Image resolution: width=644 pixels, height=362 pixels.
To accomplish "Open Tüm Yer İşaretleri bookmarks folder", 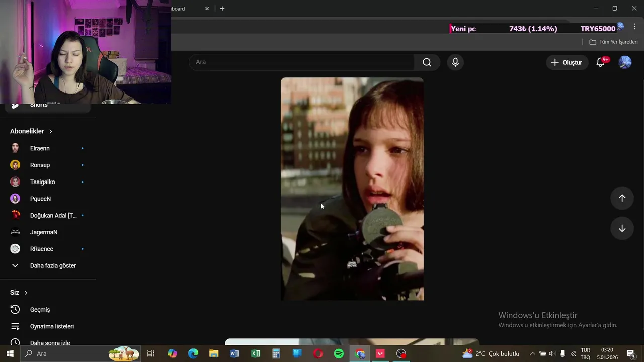I will coord(613,42).
